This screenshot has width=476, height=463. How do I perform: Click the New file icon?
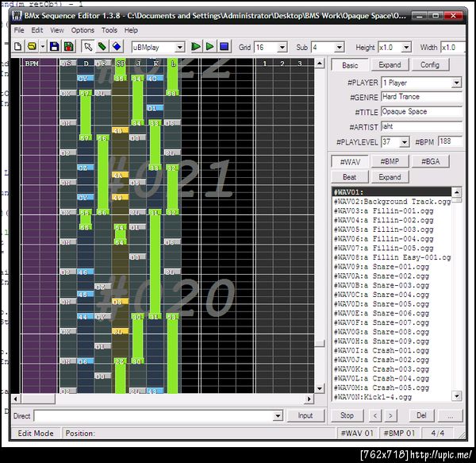[x=18, y=47]
